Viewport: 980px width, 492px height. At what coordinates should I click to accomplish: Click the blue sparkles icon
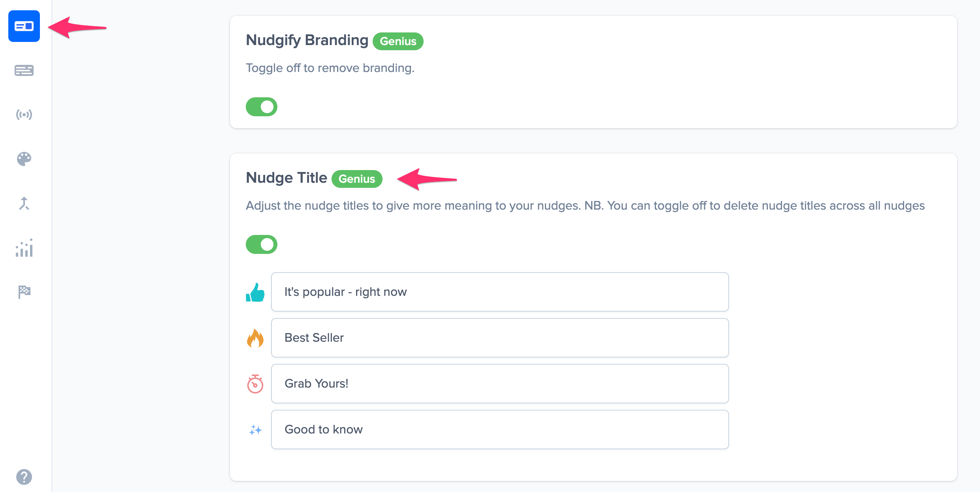[255, 430]
